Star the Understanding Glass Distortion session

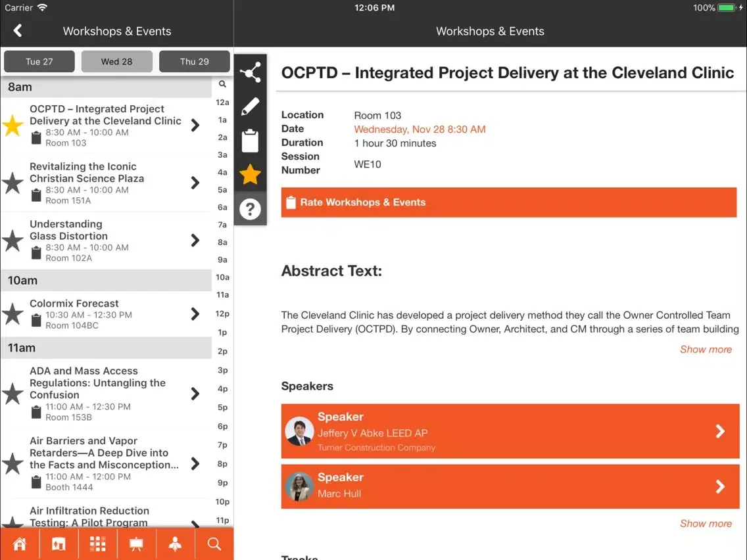pyautogui.click(x=13, y=241)
